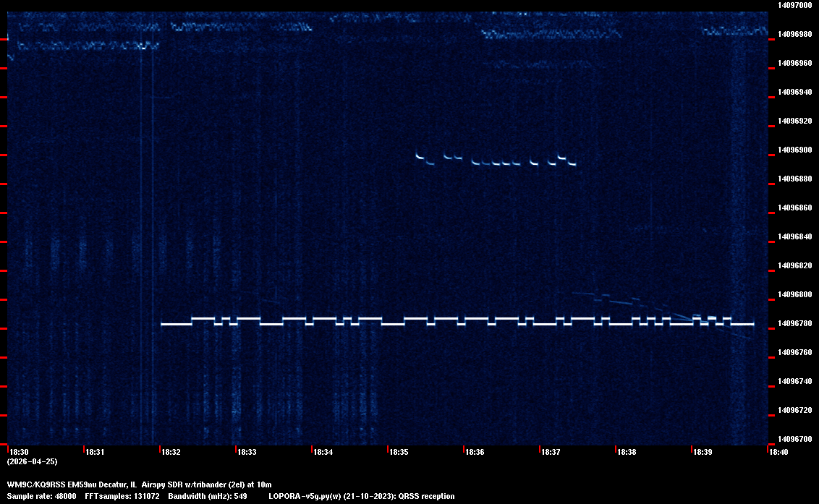Click the 14096840 frequency label
The width and height of the screenshot is (819, 504).
[x=794, y=236]
